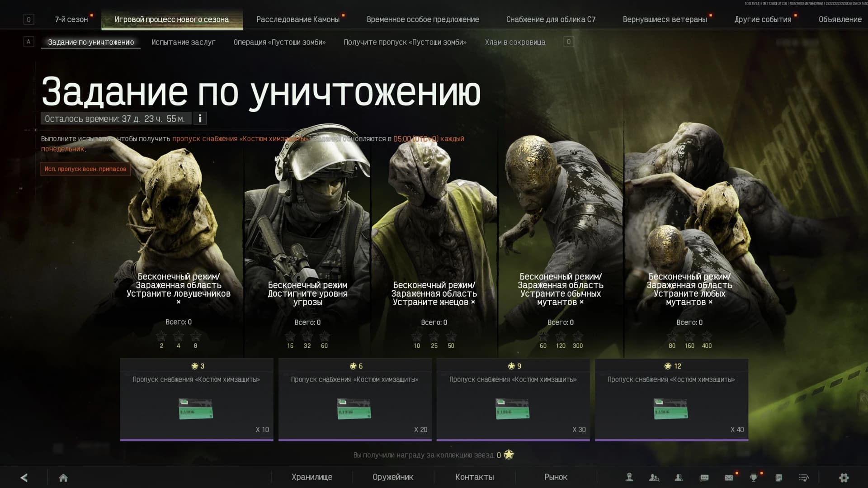Open the task checklist icon
This screenshot has height=488, width=868.
coord(804,478)
